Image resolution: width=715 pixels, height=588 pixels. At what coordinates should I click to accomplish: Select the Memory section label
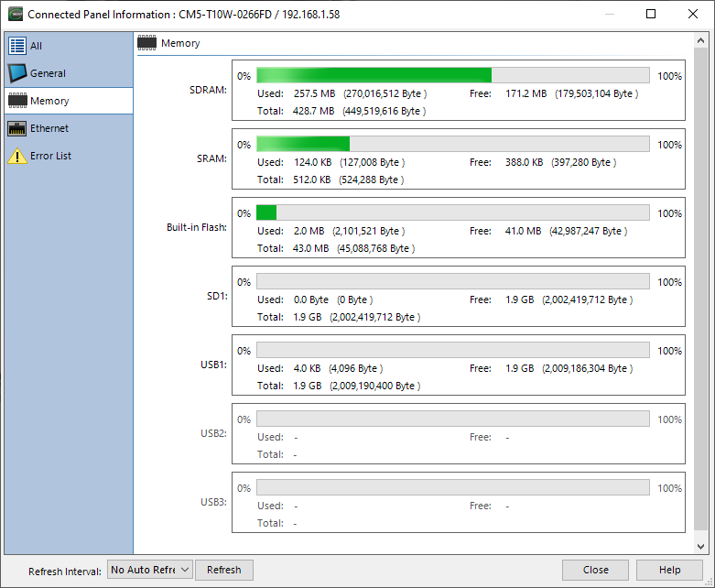point(49,101)
